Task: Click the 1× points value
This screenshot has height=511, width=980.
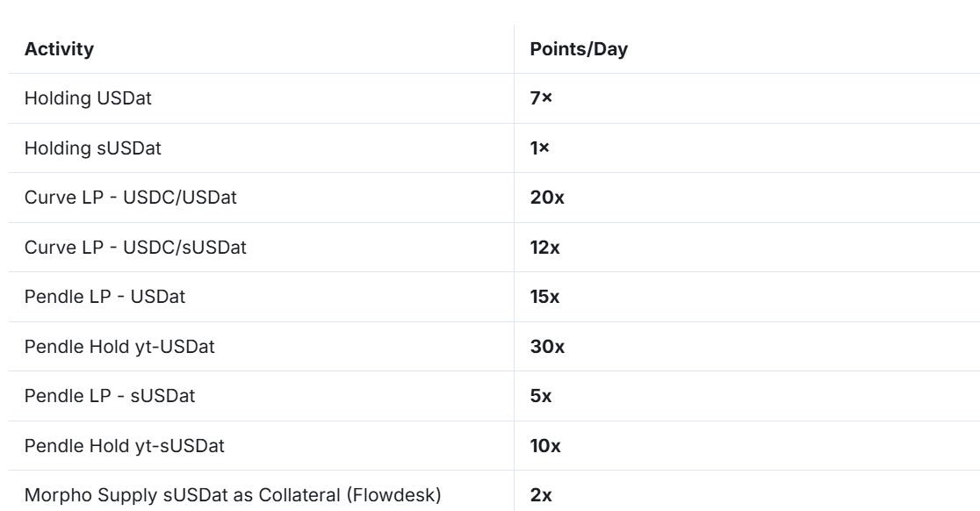Action: 540,148
